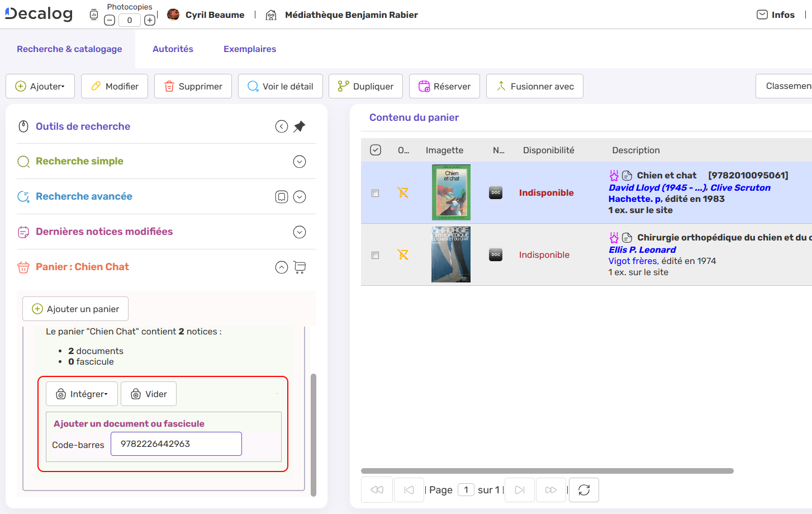Click the Voir le détail magnifier tool
The height and width of the screenshot is (514, 812).
[280, 86]
